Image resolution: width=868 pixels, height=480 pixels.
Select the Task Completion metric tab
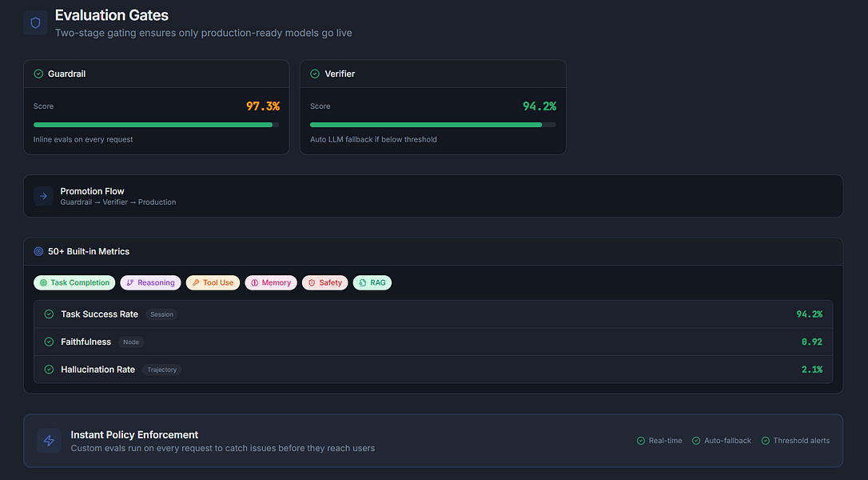[x=74, y=282]
